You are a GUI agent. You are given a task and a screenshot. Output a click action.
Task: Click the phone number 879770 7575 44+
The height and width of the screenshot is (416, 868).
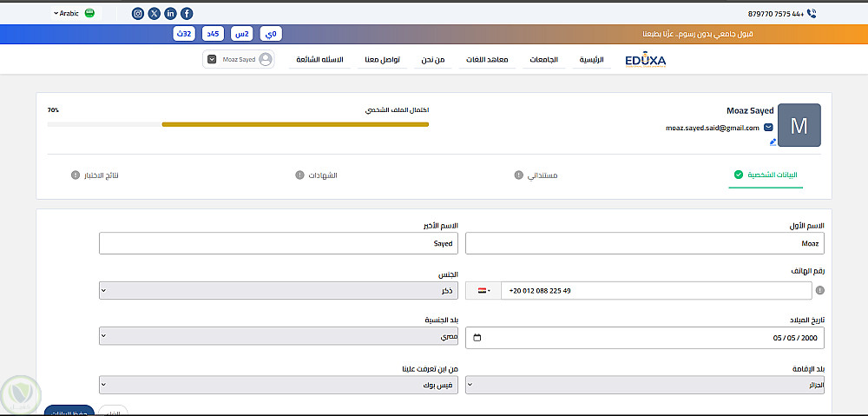coord(776,14)
